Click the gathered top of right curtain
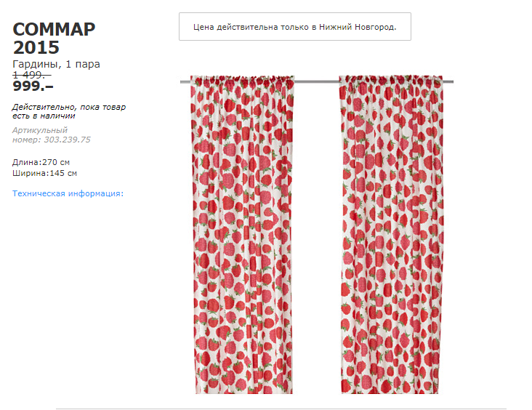This screenshot has height=410, width=532. click(391, 81)
